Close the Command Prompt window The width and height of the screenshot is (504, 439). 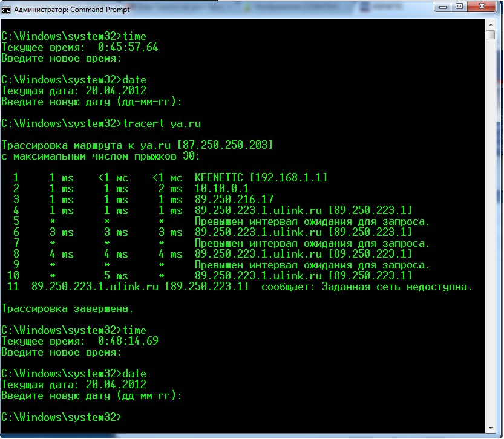tap(482, 7)
